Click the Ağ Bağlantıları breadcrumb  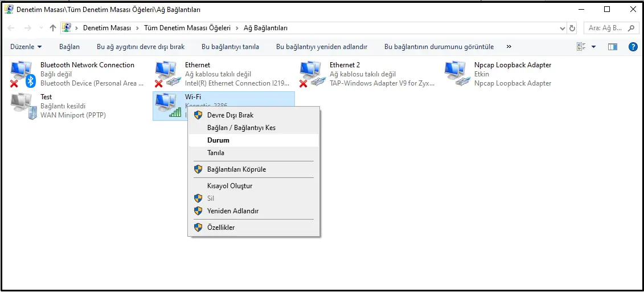[x=266, y=28]
